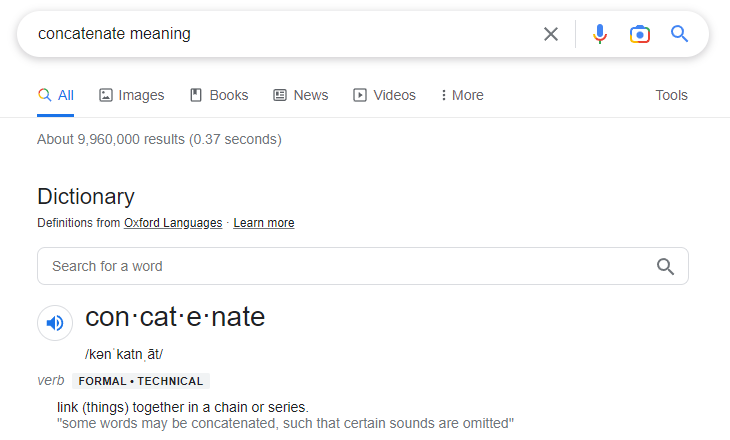This screenshot has width=730, height=440.
Task: Click the Videos tab play icon
Action: pyautogui.click(x=360, y=95)
